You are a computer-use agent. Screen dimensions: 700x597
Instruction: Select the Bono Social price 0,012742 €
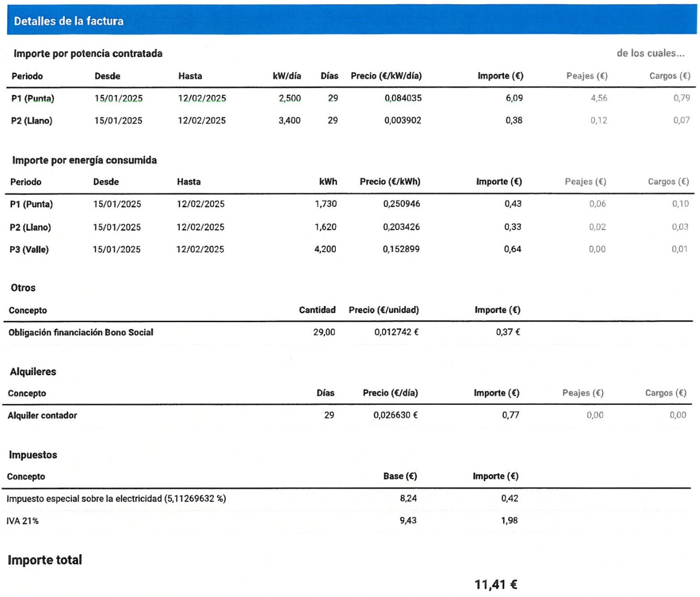coord(396,332)
